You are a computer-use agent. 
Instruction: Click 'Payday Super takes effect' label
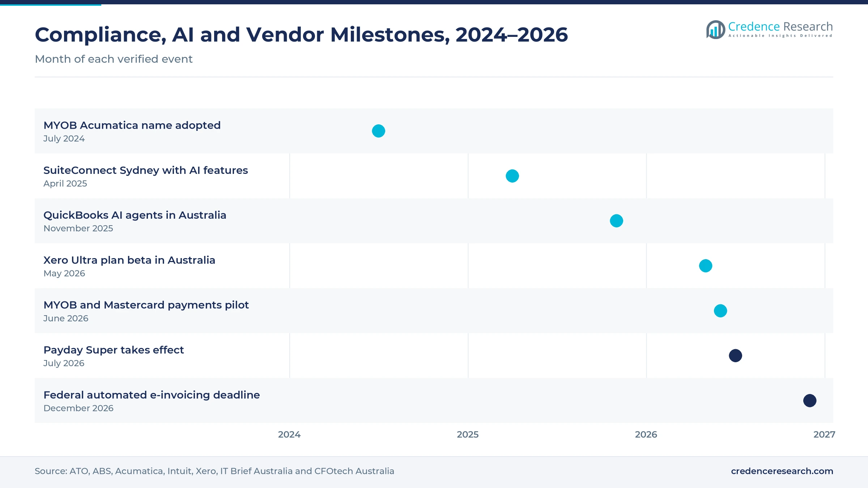tap(114, 350)
